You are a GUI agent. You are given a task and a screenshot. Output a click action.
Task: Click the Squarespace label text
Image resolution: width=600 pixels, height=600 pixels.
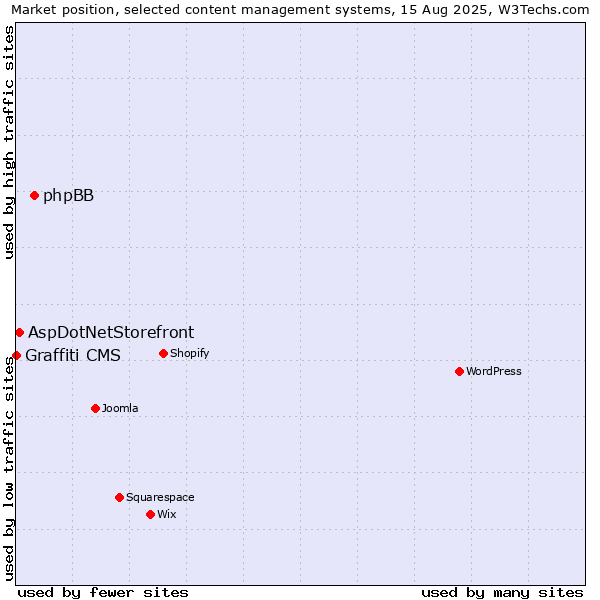160,497
